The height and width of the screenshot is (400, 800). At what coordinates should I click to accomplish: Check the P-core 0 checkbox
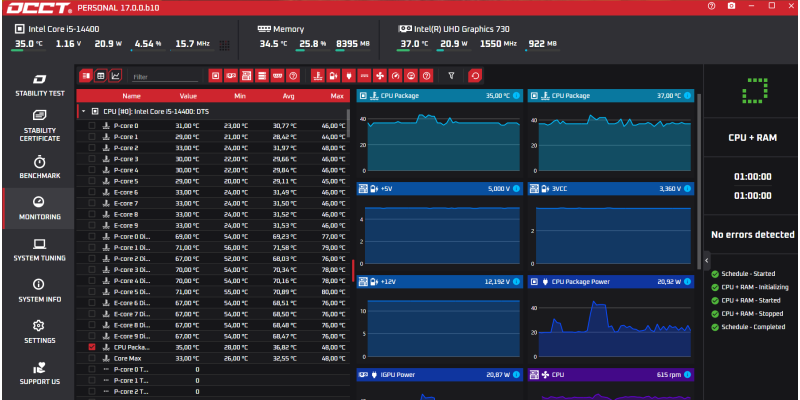point(92,126)
